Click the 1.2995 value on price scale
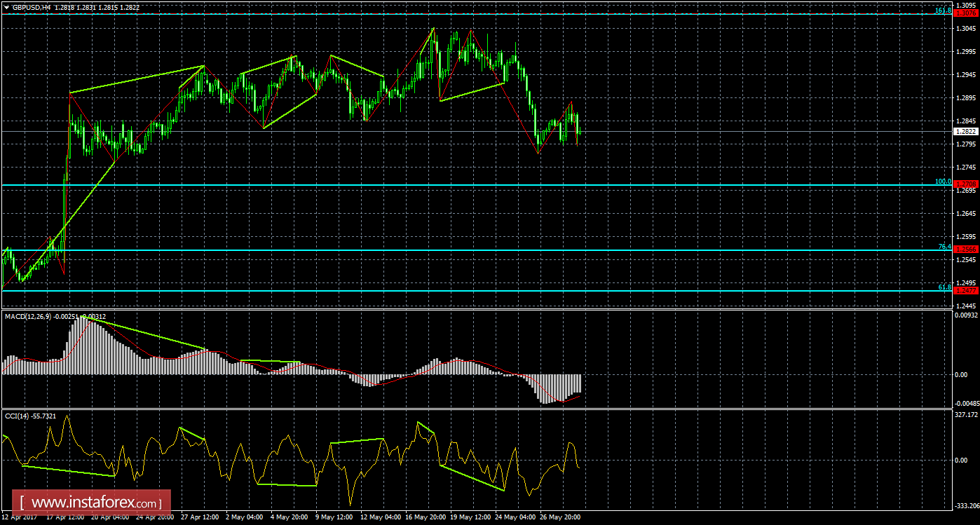The height and width of the screenshot is (525, 980). [x=967, y=51]
